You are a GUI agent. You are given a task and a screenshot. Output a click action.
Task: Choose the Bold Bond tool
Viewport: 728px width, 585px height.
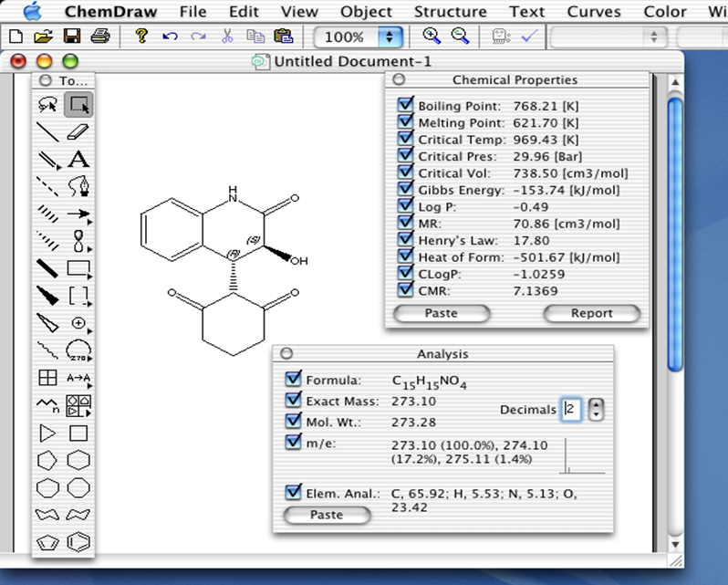(x=47, y=268)
